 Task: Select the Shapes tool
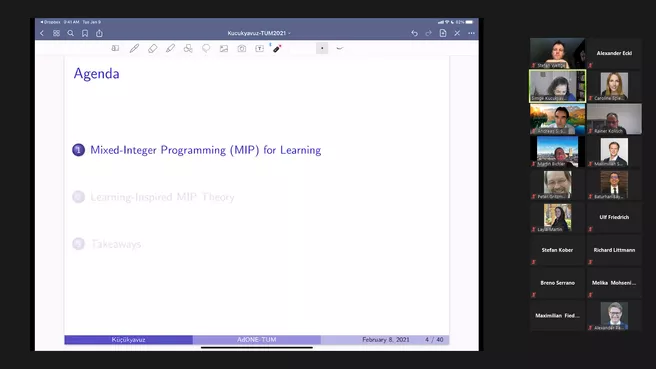(188, 49)
